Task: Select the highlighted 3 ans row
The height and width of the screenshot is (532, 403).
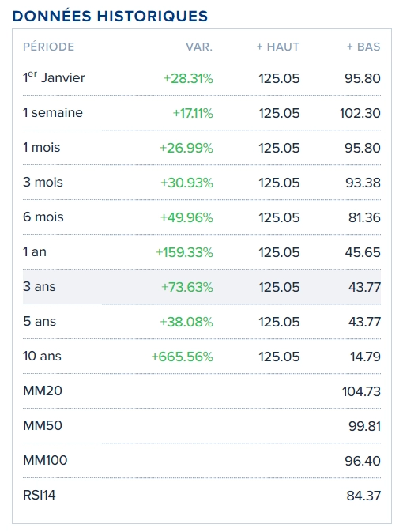Action: (201, 287)
